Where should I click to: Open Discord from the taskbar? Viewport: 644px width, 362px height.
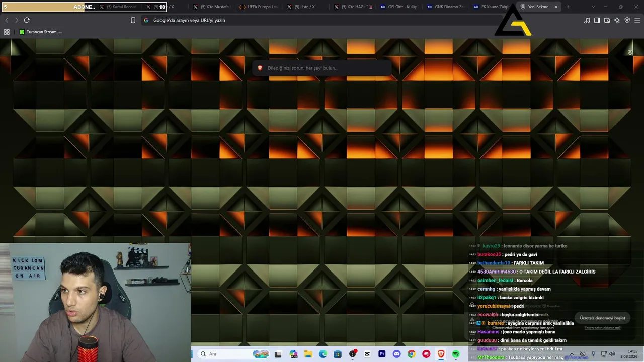tap(396, 354)
